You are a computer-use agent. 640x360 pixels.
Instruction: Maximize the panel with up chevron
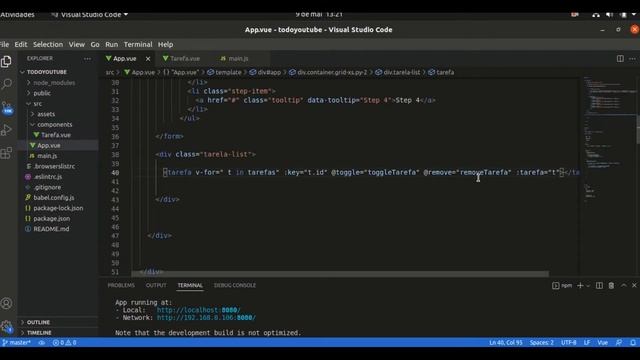(623, 285)
